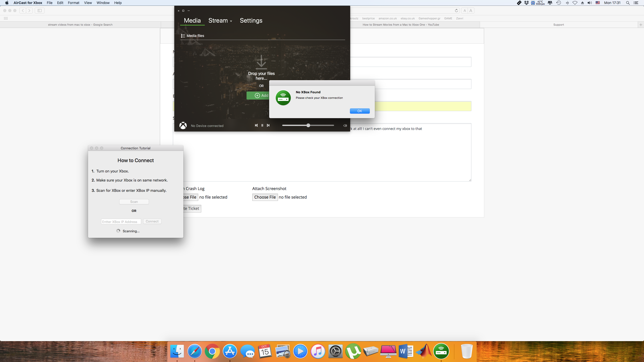The height and width of the screenshot is (362, 644).
Task: Open the Settings tab in AirCast
Action: (x=251, y=21)
